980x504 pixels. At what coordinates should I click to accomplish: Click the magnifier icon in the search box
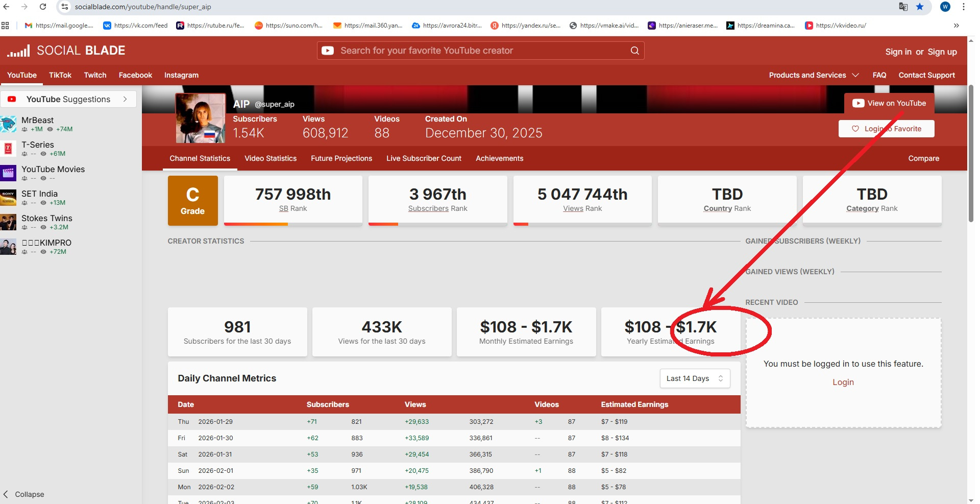[x=634, y=51]
